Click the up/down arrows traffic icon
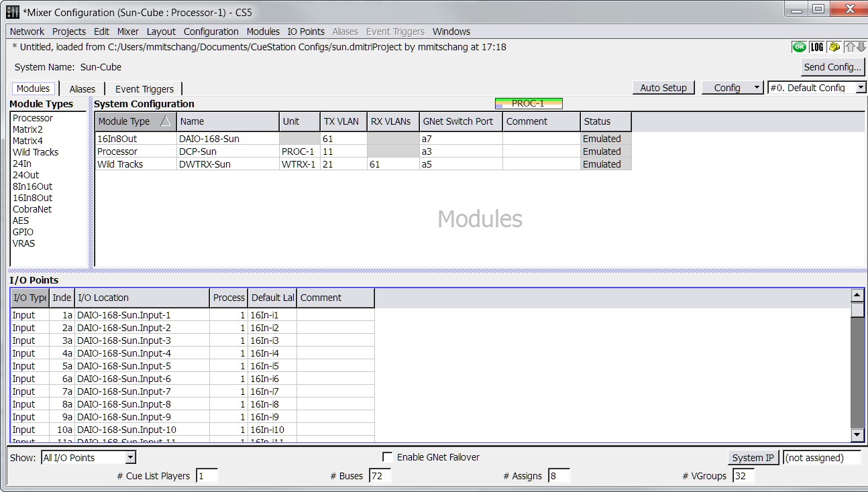Image resolution: width=868 pixels, height=492 pixels. tap(855, 47)
